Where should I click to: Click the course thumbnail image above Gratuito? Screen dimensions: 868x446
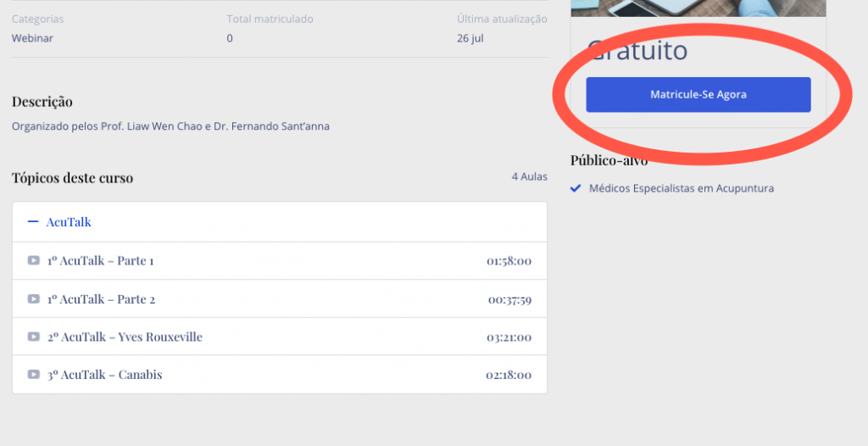tap(698, 8)
